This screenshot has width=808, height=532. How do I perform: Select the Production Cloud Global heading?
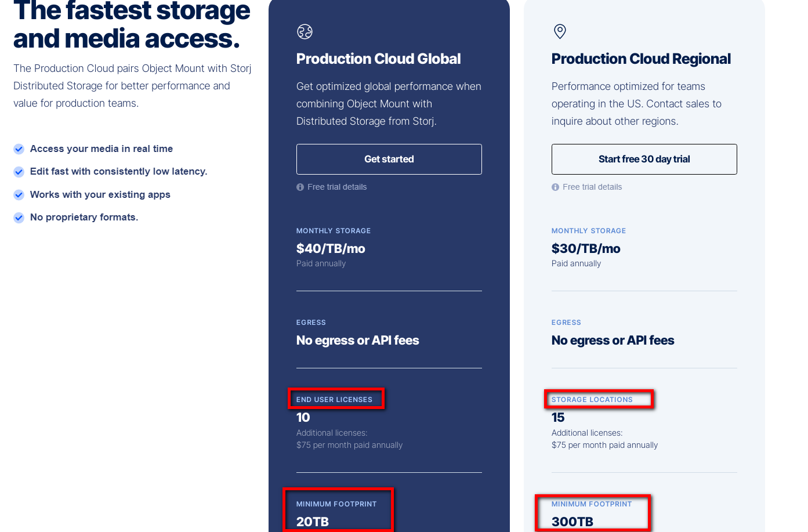(378, 59)
